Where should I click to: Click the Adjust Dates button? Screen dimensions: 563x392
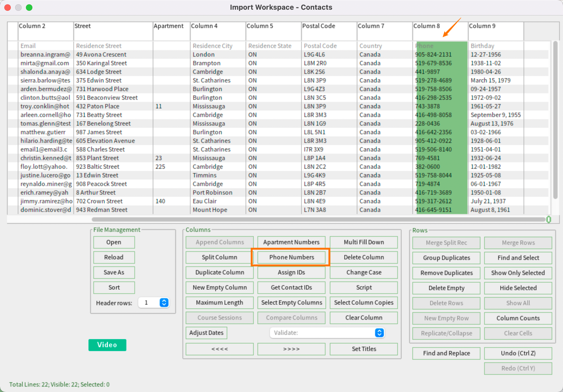point(206,333)
